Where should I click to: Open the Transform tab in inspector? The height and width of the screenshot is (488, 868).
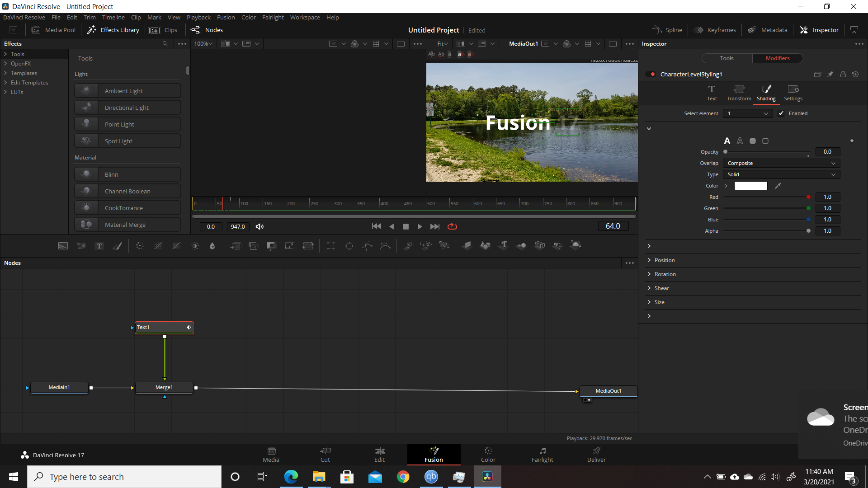pos(739,93)
